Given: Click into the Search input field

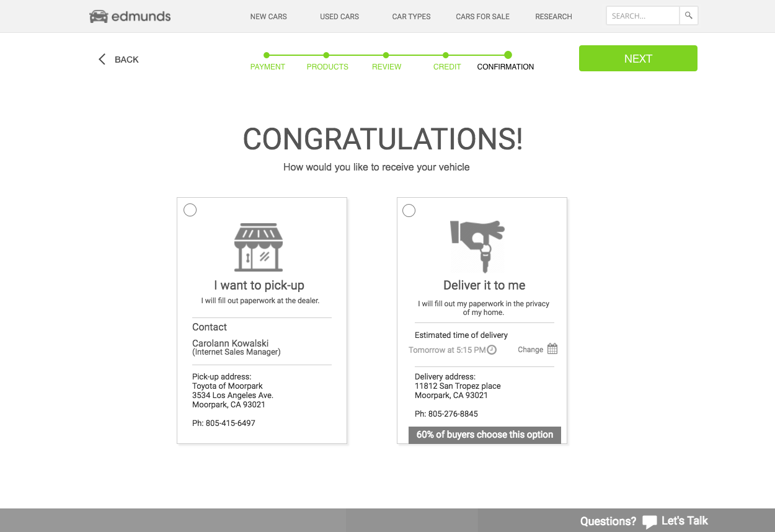Looking at the screenshot, I should pos(642,16).
